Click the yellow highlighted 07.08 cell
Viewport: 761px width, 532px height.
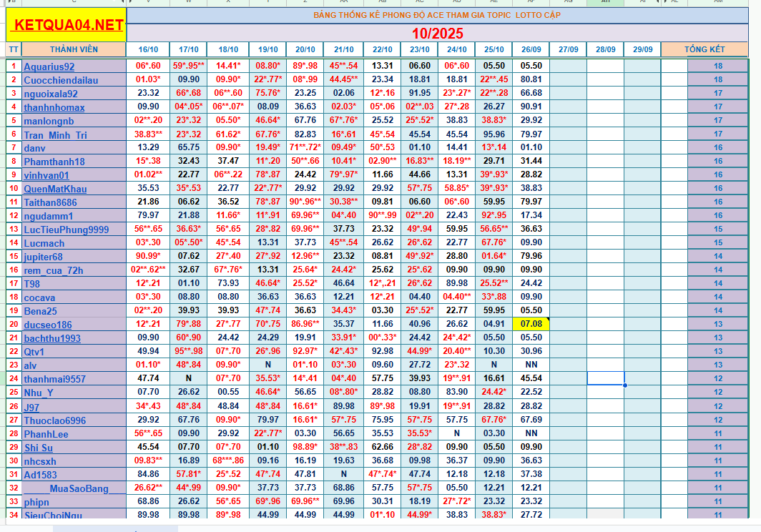(x=531, y=324)
